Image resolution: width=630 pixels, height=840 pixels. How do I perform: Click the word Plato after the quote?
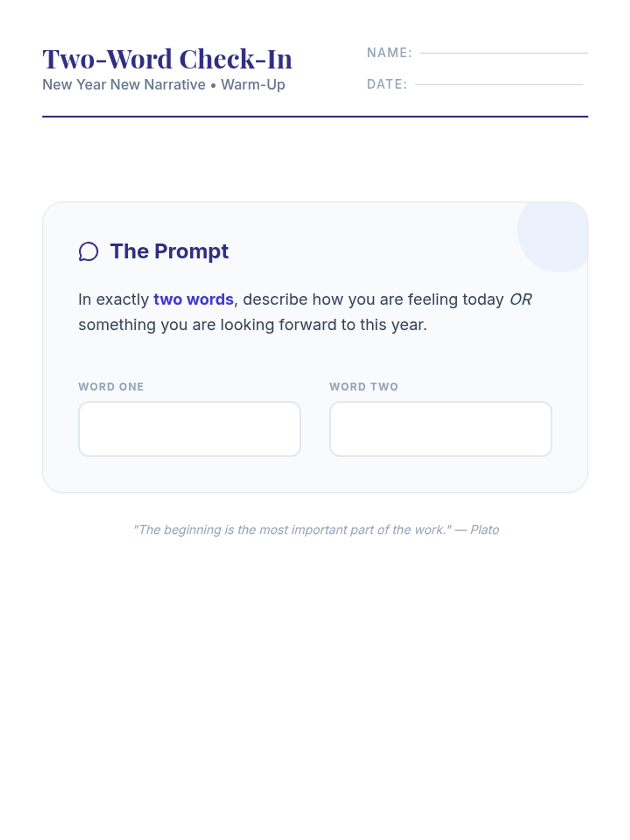[x=484, y=530]
